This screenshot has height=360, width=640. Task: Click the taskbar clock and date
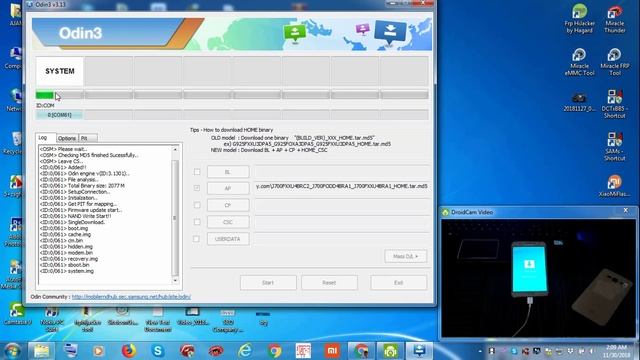(x=616, y=351)
